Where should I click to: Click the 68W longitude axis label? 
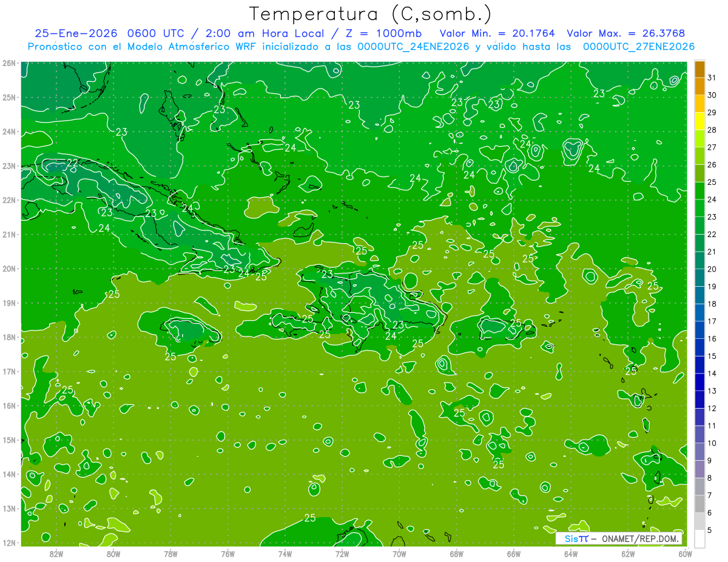457,553
